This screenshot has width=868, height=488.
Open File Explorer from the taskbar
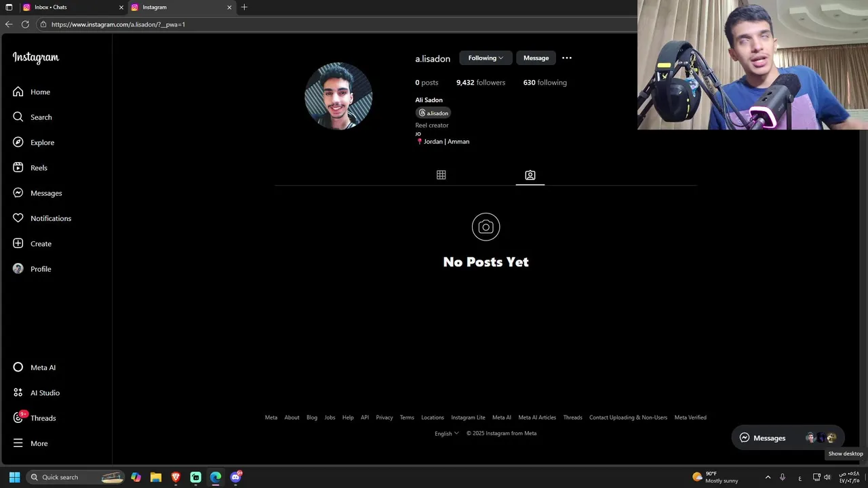(x=156, y=477)
